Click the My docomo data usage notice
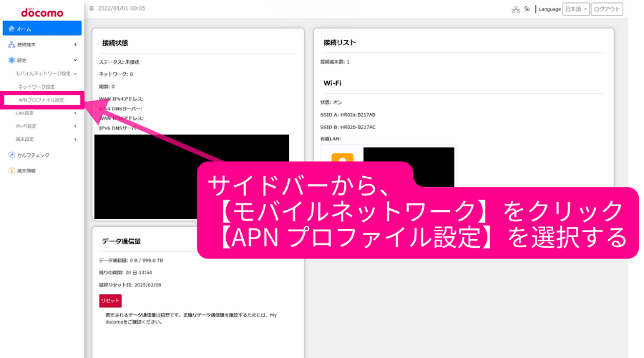Screen dimensions: 644x358 click(191, 319)
